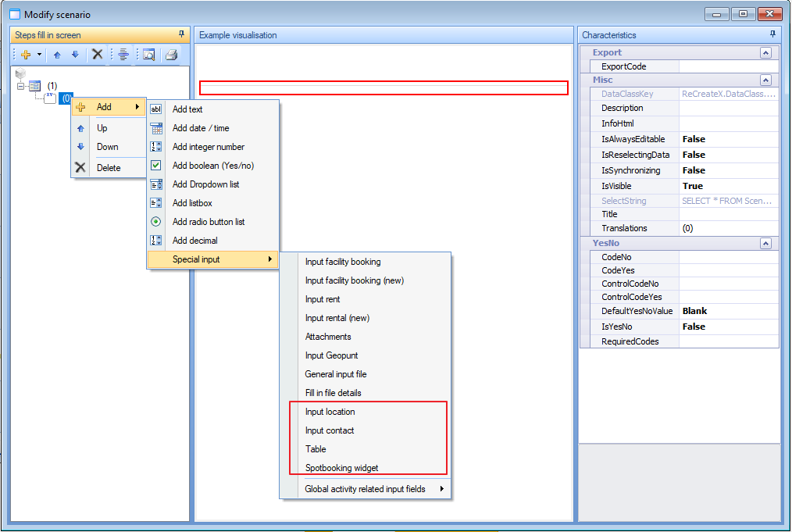Collapse the YesNo property category

pos(765,244)
